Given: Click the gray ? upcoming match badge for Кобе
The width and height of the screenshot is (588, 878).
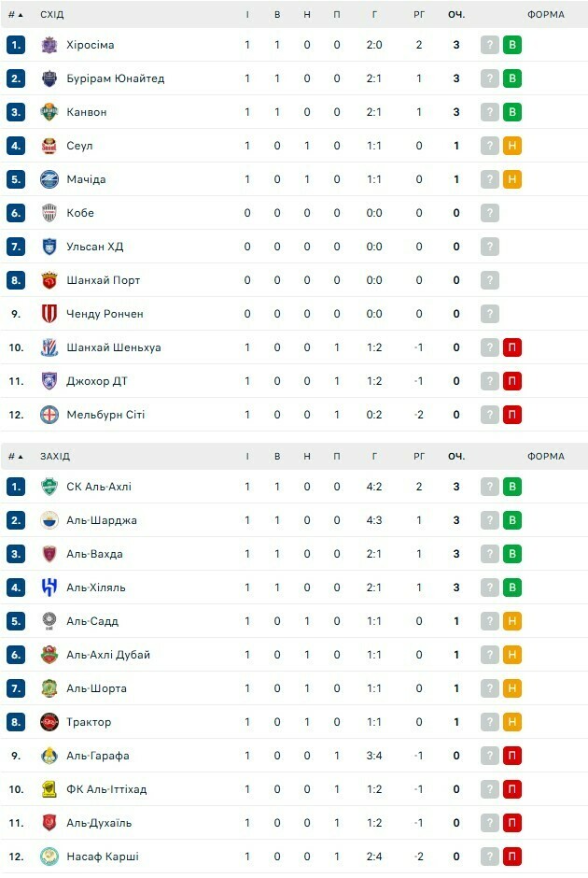Looking at the screenshot, I should point(490,213).
